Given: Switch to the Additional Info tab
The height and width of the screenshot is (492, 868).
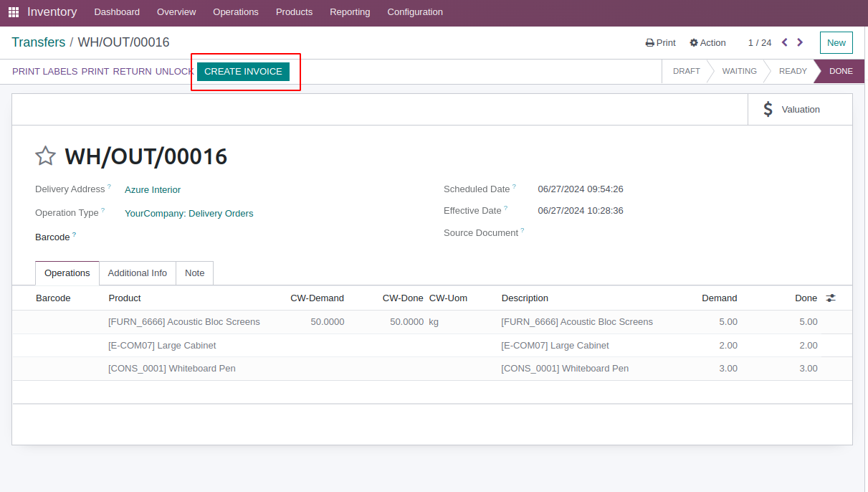Looking at the screenshot, I should [x=138, y=273].
